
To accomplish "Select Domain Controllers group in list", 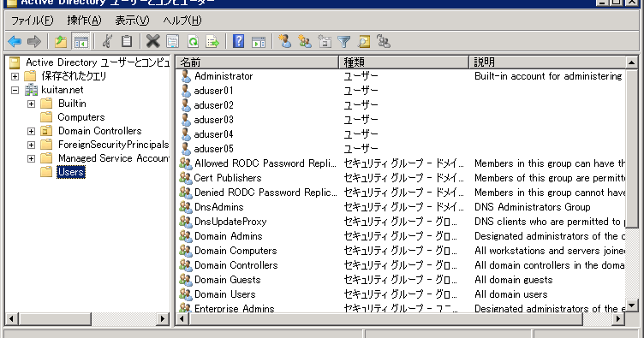I will (236, 265).
